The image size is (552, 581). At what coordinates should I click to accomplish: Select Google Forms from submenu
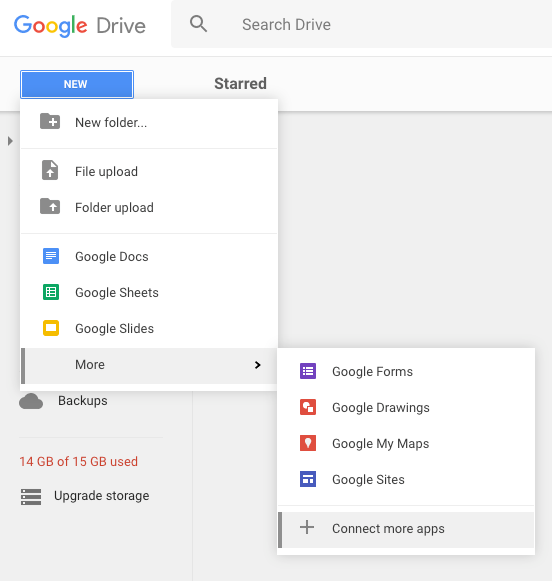point(406,371)
